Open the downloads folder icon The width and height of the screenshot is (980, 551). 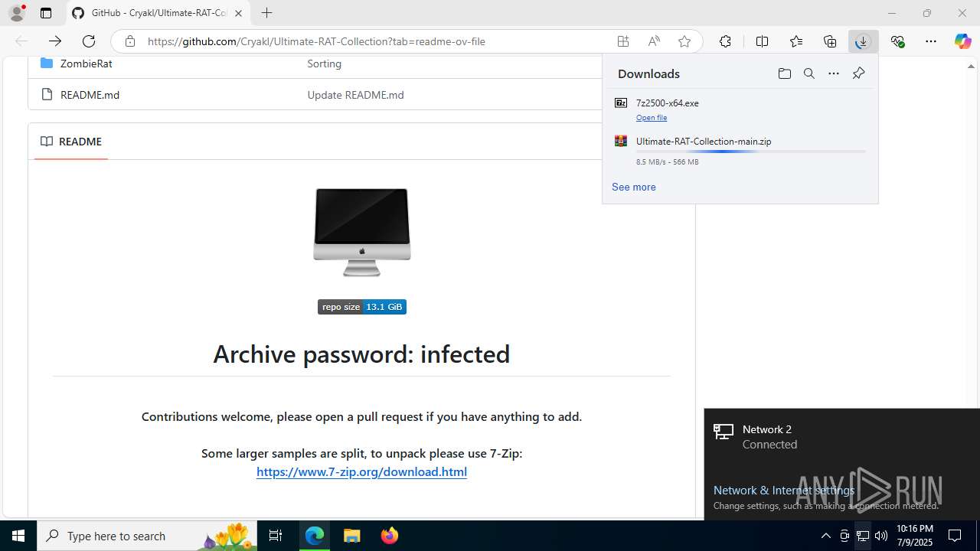pyautogui.click(x=784, y=73)
